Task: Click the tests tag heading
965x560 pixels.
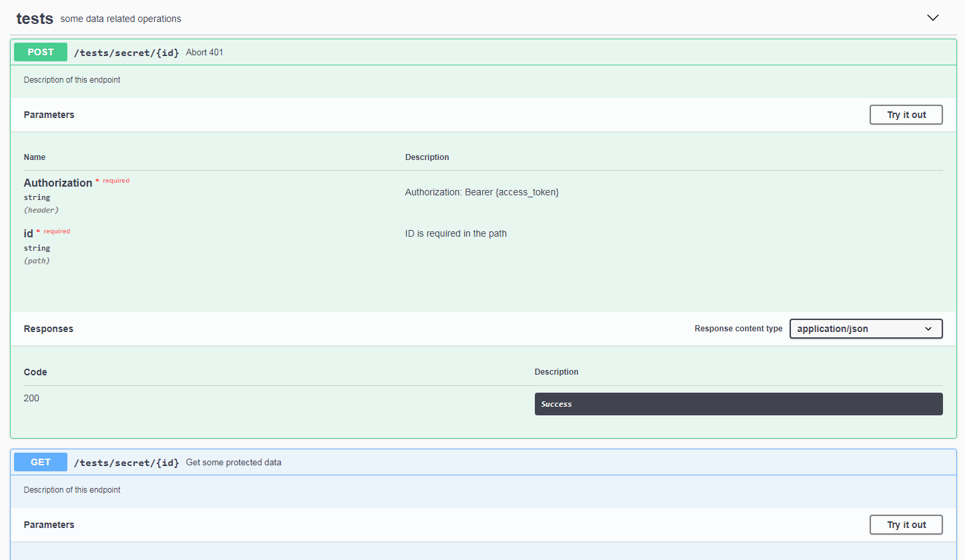Action: pyautogui.click(x=34, y=18)
